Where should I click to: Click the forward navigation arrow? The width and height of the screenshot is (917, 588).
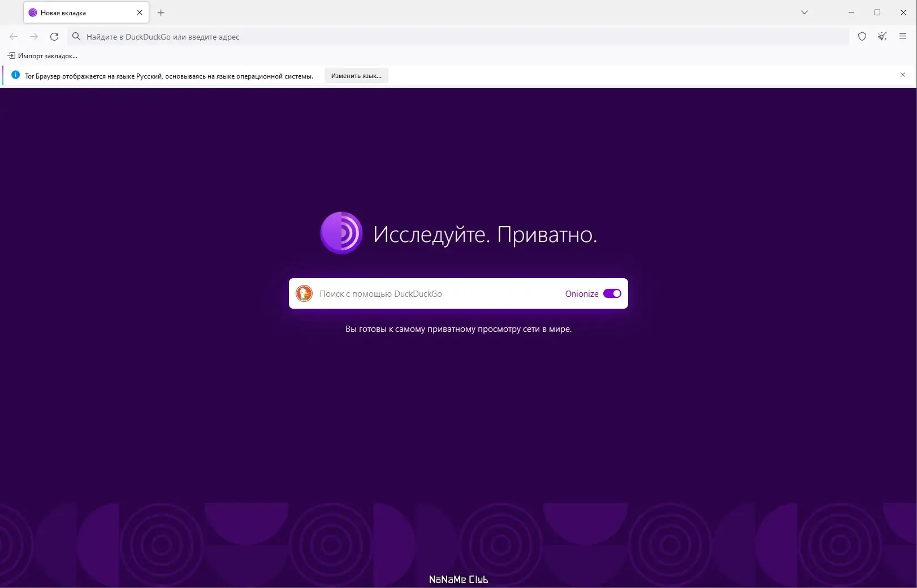click(x=34, y=37)
